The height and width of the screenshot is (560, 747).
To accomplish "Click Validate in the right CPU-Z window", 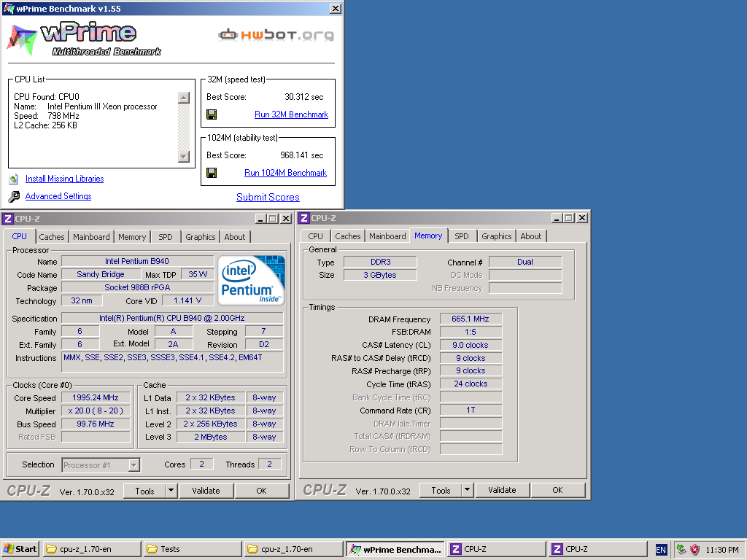I will tap(502, 489).
